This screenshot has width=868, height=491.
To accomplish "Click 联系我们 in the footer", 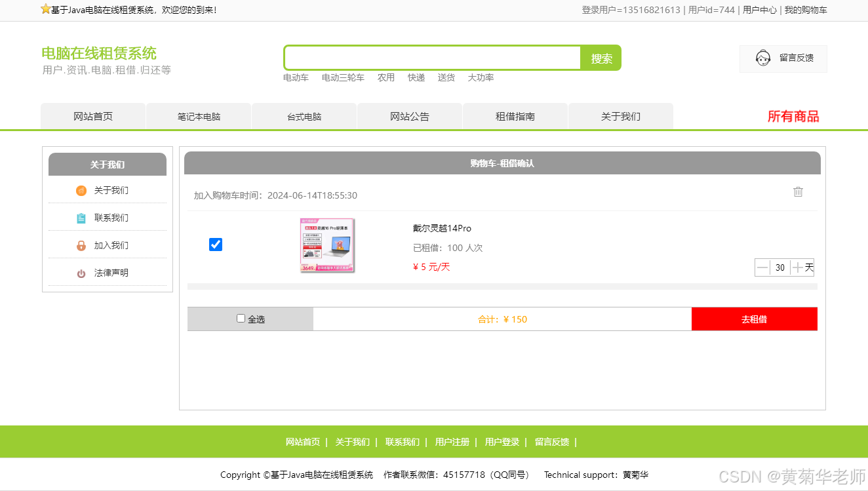I will pos(403,442).
